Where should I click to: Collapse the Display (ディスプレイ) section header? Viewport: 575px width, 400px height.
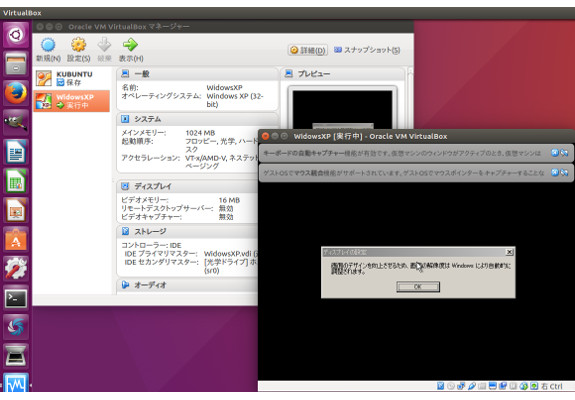[x=188, y=186]
